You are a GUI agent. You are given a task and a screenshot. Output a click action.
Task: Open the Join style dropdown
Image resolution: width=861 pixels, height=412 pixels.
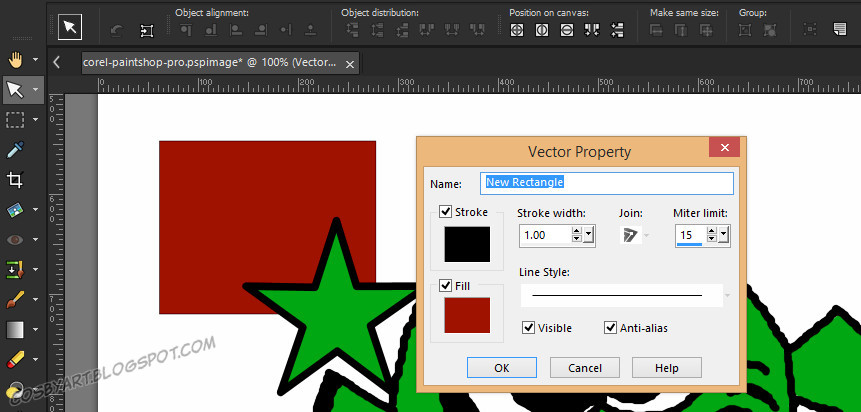[x=646, y=236]
